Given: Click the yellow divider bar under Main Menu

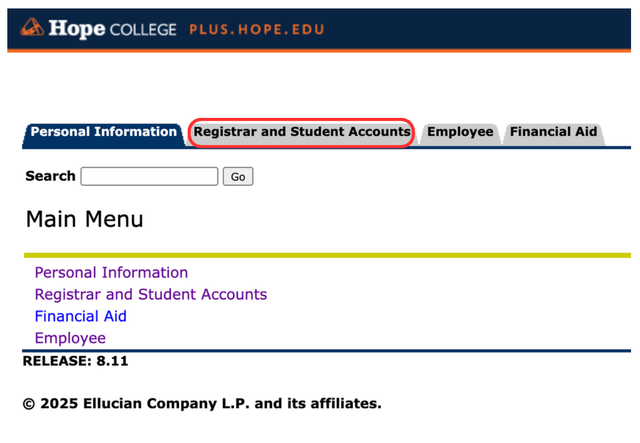Looking at the screenshot, I should click(x=327, y=255).
